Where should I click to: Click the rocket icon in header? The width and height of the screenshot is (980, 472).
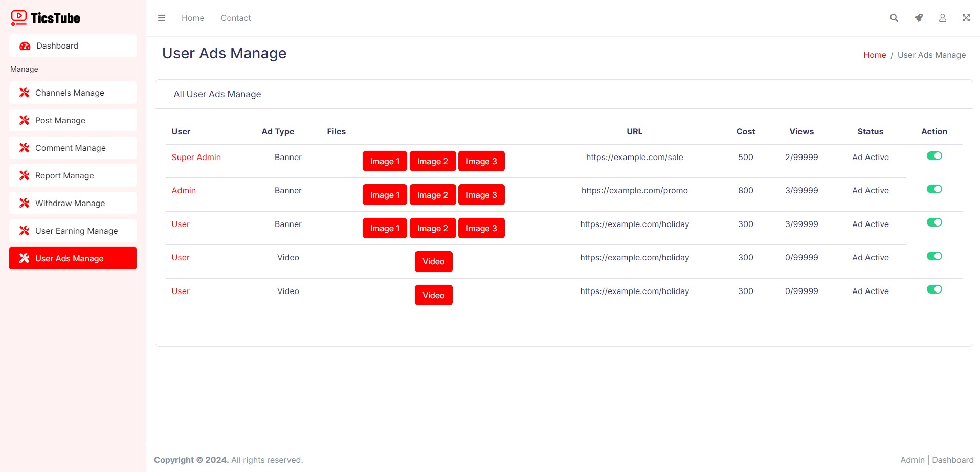919,18
